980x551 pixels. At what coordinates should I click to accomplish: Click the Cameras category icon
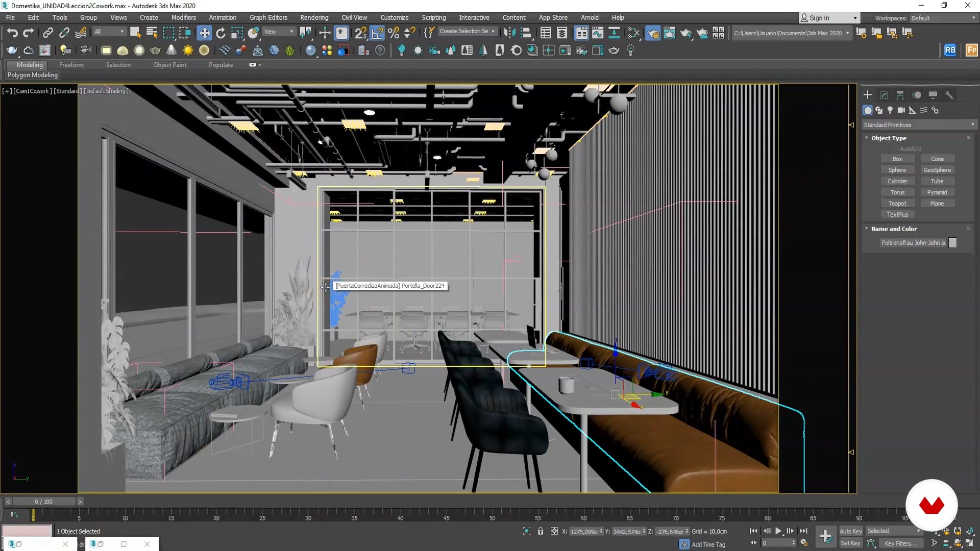pyautogui.click(x=901, y=110)
